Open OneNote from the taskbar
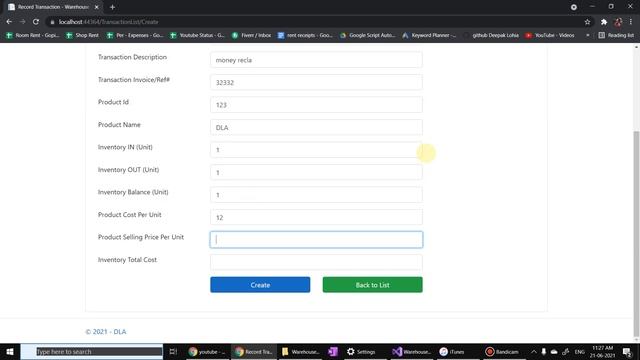 [333, 351]
